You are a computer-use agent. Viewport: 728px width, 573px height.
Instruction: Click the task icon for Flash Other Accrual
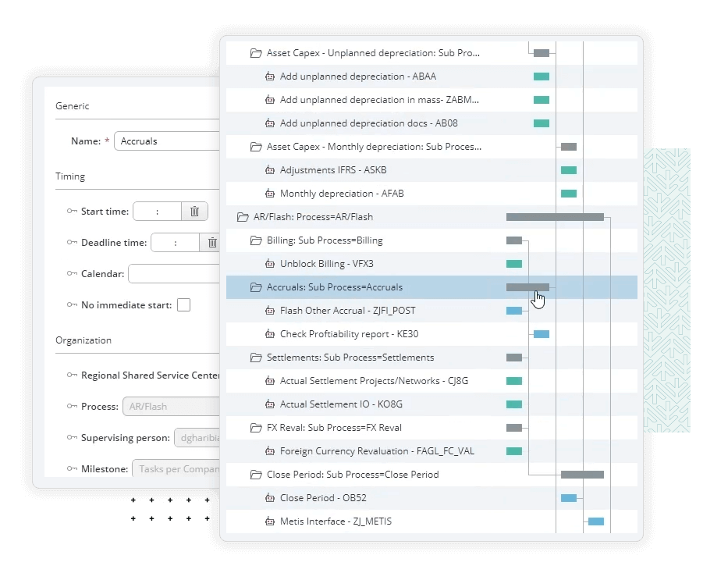[270, 311]
